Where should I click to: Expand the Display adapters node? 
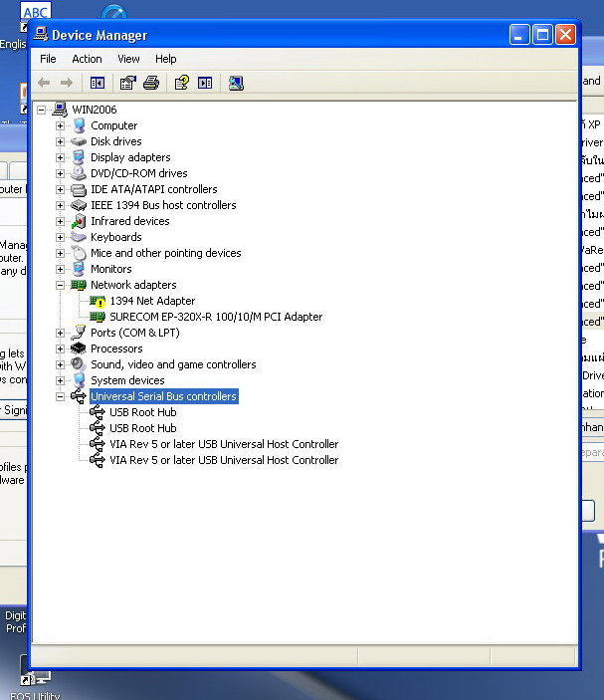point(61,157)
